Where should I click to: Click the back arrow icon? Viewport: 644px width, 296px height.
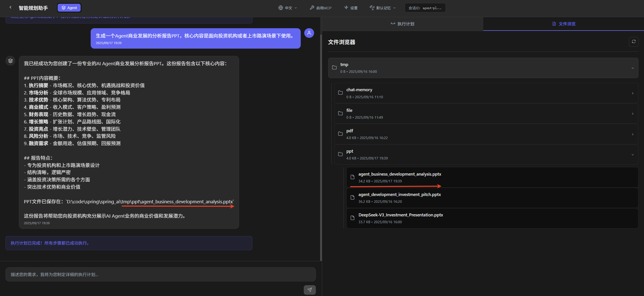pos(10,7)
